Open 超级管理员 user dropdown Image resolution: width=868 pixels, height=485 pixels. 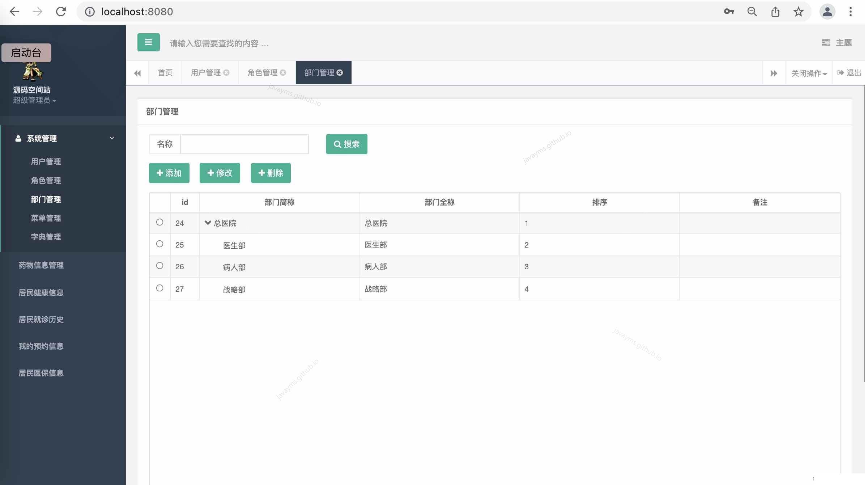(34, 100)
